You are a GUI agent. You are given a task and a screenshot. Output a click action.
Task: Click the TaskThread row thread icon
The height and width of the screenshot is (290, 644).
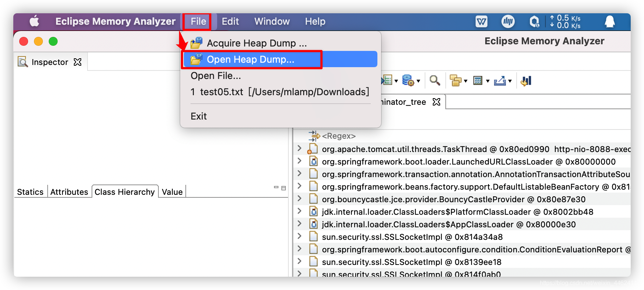tap(312, 149)
